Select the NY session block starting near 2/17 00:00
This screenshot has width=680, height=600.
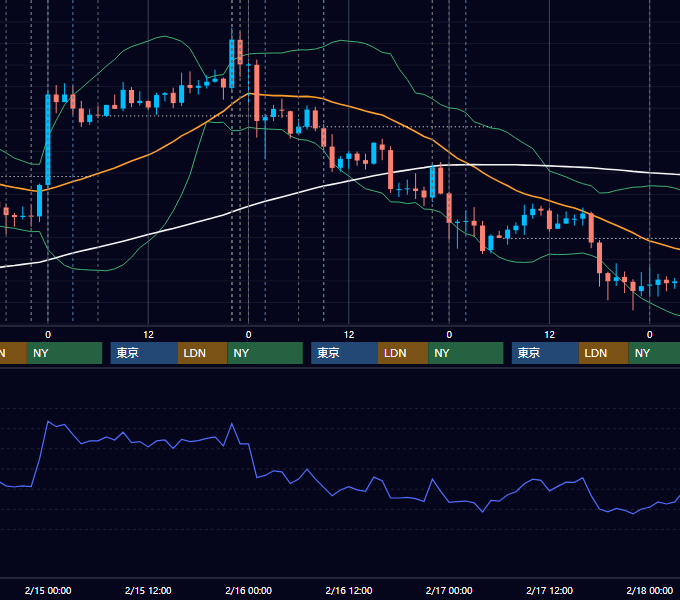466,353
